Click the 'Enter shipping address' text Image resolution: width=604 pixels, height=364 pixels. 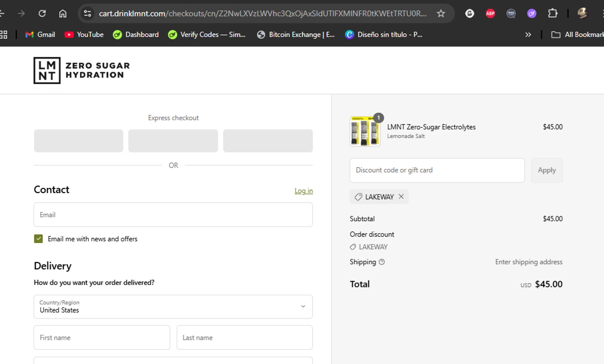(x=529, y=262)
